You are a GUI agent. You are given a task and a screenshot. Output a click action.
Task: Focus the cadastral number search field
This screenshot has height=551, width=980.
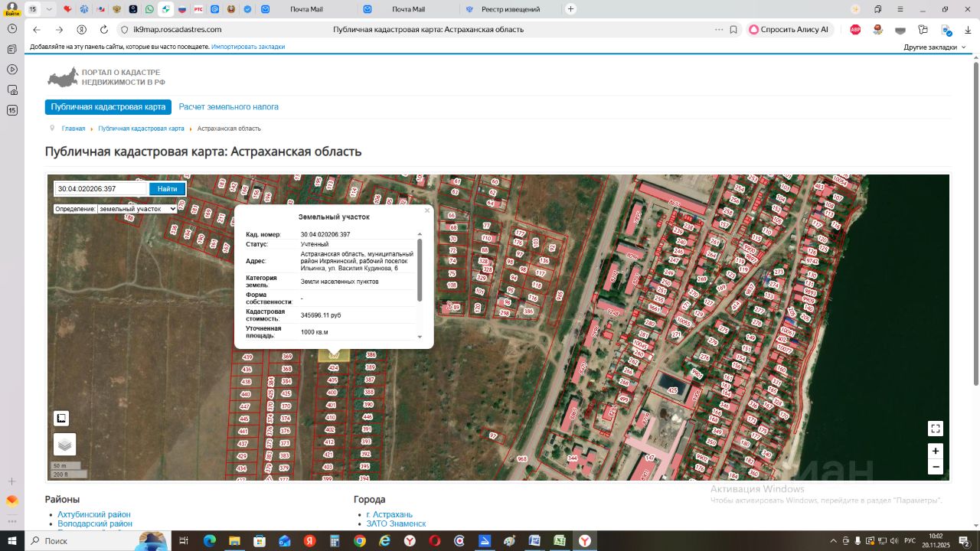click(x=101, y=189)
